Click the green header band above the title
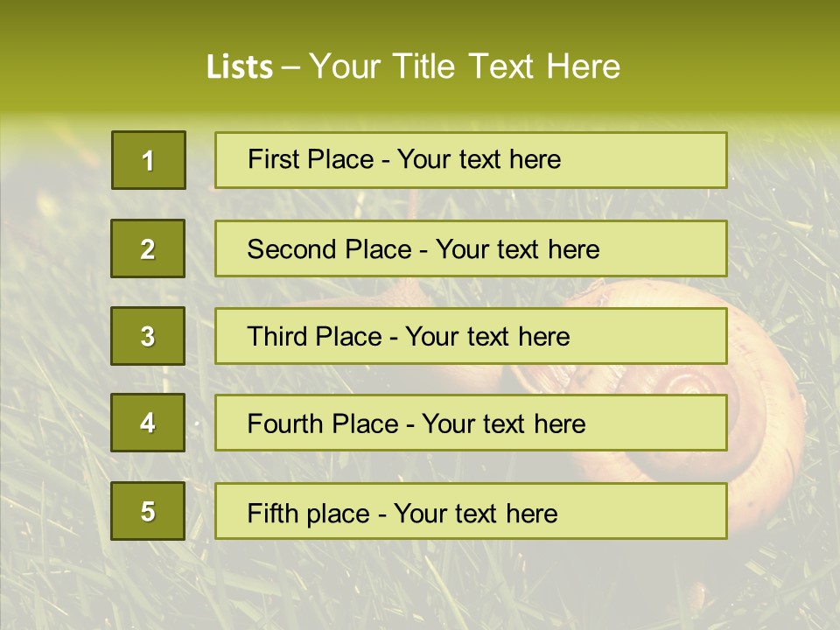840x630 pixels. pos(420,19)
